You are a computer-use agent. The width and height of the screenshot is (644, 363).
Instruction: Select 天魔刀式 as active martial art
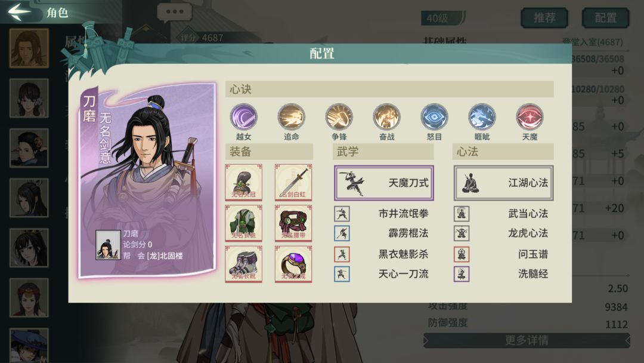pyautogui.click(x=383, y=183)
